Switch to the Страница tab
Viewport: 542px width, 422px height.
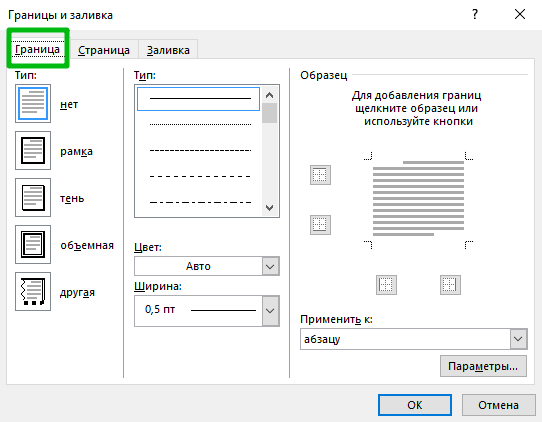click(104, 50)
